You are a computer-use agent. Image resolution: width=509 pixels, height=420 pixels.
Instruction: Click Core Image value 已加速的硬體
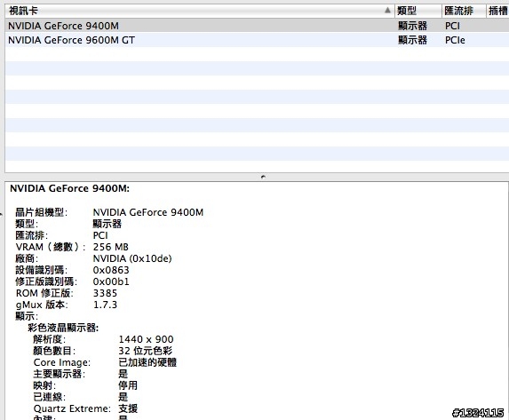[x=147, y=362]
